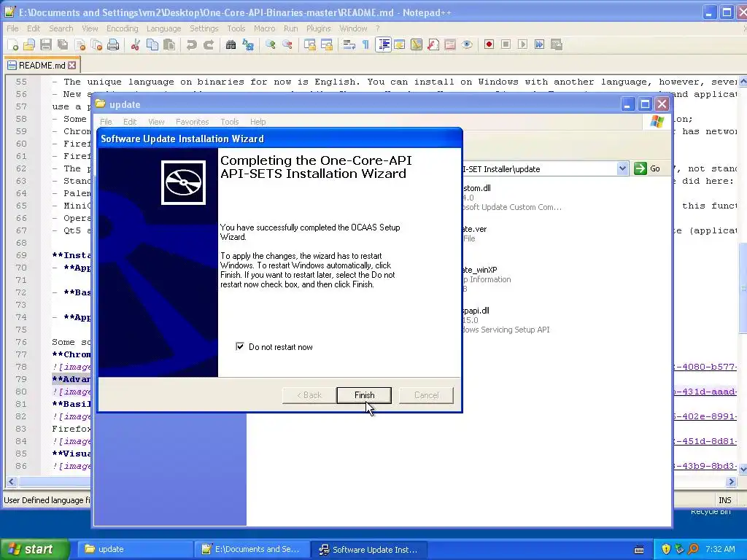Image resolution: width=747 pixels, height=560 pixels.
Task: Open Notepad++ Language menu
Action: (163, 28)
